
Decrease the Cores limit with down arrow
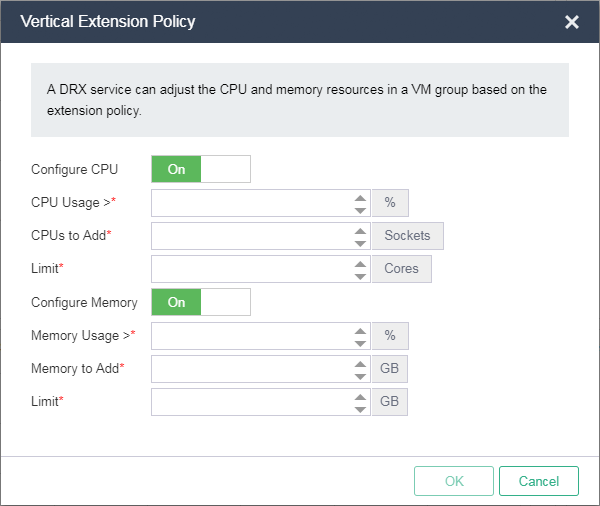pos(361,274)
